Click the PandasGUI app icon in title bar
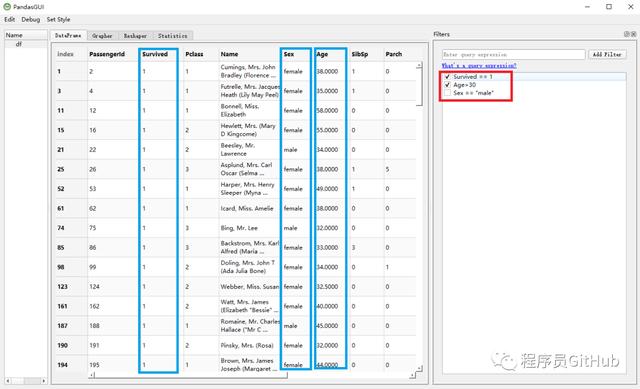The image size is (640, 389). 7,7
